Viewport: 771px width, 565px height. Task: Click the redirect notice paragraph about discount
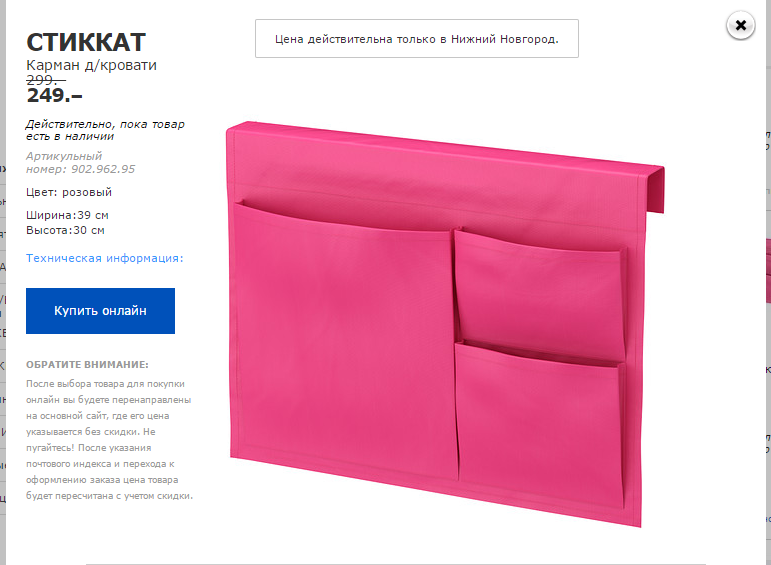coord(110,440)
